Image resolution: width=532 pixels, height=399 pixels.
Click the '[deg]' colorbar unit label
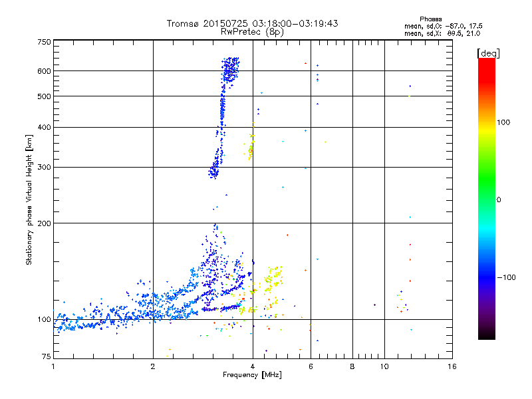click(x=488, y=53)
